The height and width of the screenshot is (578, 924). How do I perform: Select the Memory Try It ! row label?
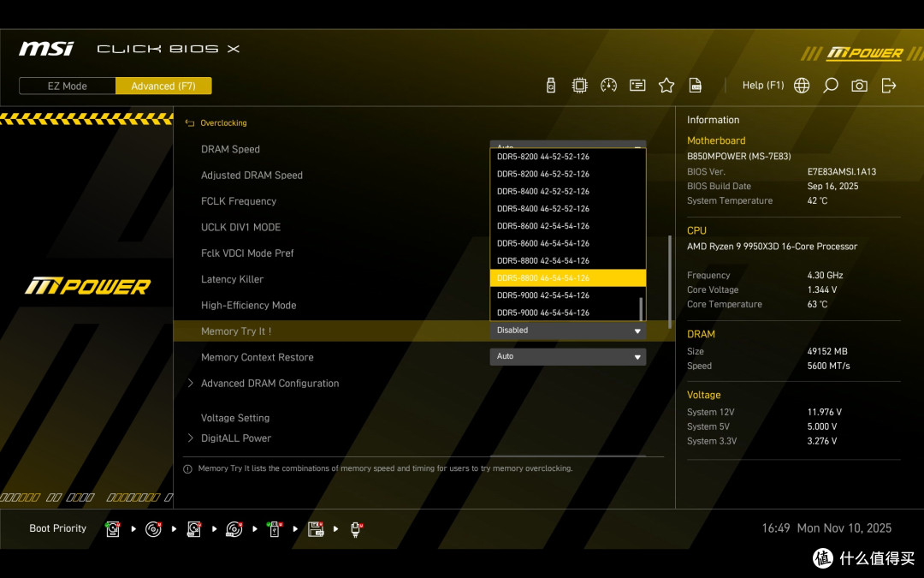click(x=236, y=331)
